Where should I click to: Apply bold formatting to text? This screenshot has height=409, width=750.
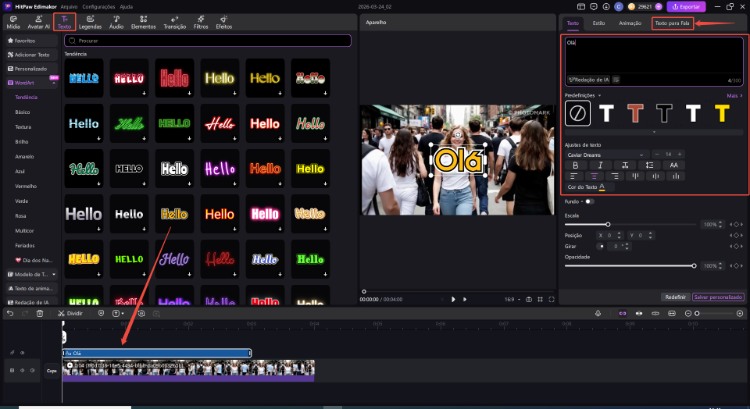pyautogui.click(x=575, y=165)
